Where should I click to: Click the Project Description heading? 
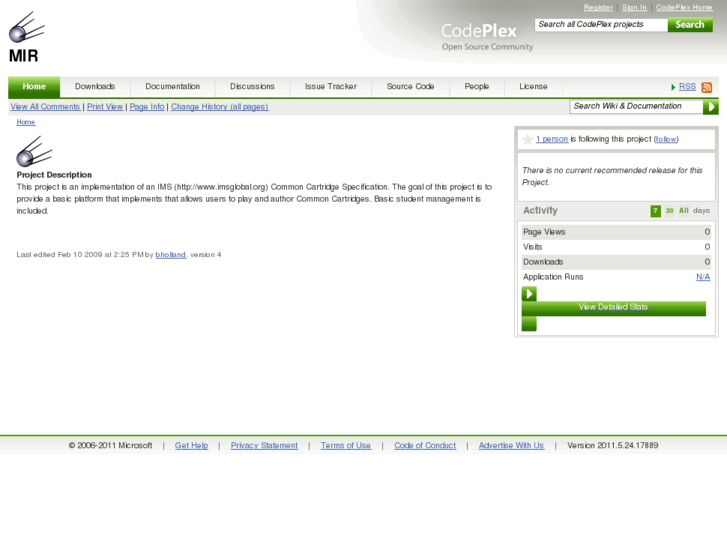(x=54, y=175)
